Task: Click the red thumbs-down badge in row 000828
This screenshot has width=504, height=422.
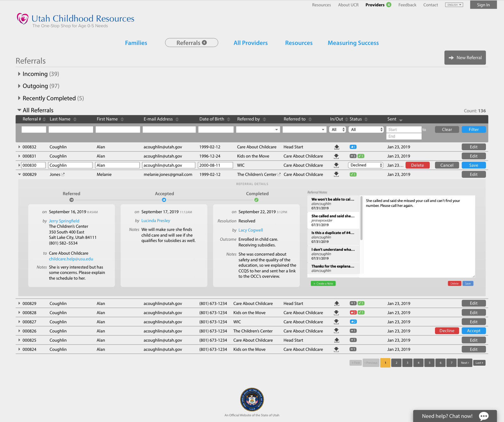Action: 353,313
